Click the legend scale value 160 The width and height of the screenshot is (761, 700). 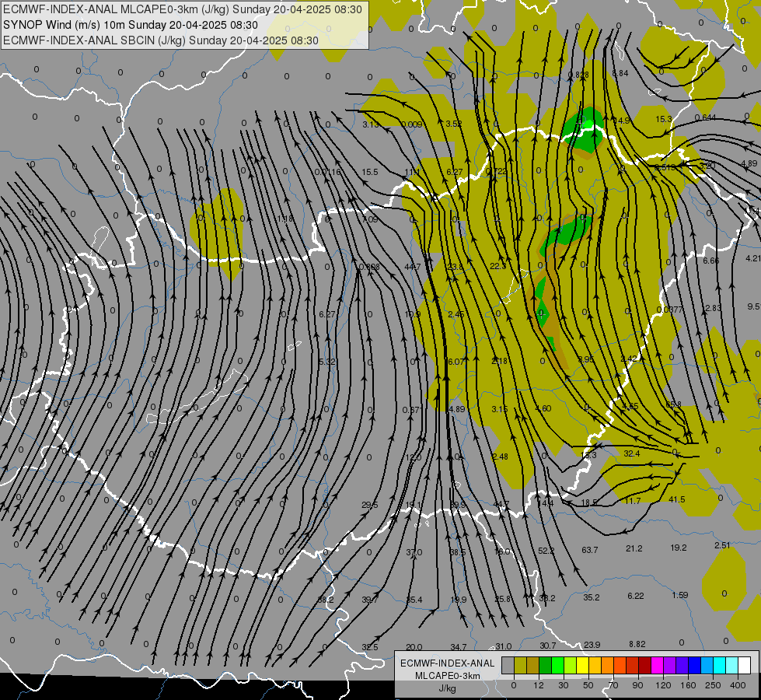coord(688,685)
